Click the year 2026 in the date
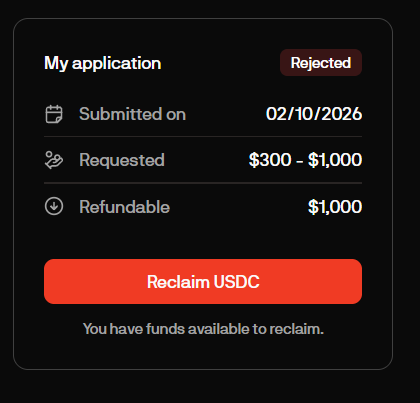Image resolution: width=420 pixels, height=403 pixels. click(342, 114)
